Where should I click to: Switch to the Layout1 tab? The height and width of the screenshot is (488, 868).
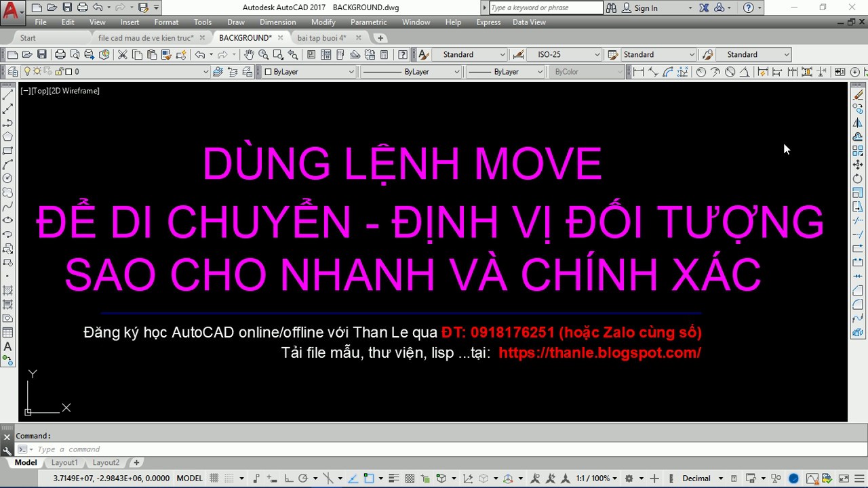pyautogui.click(x=64, y=462)
